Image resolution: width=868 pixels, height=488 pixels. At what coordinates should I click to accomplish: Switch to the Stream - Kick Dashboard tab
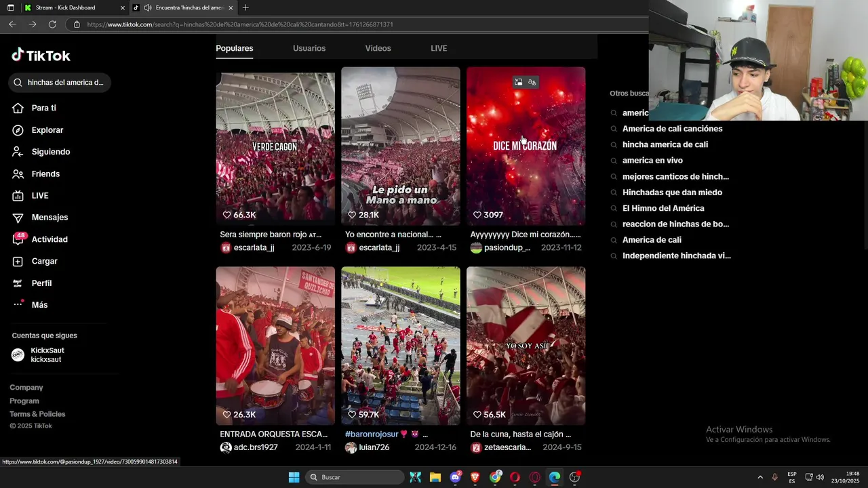point(73,7)
